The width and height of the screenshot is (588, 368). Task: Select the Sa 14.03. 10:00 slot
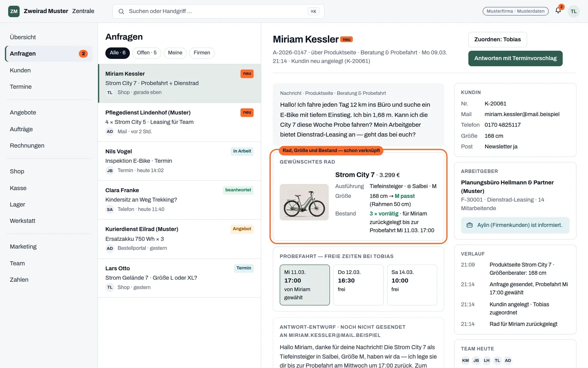tap(412, 285)
